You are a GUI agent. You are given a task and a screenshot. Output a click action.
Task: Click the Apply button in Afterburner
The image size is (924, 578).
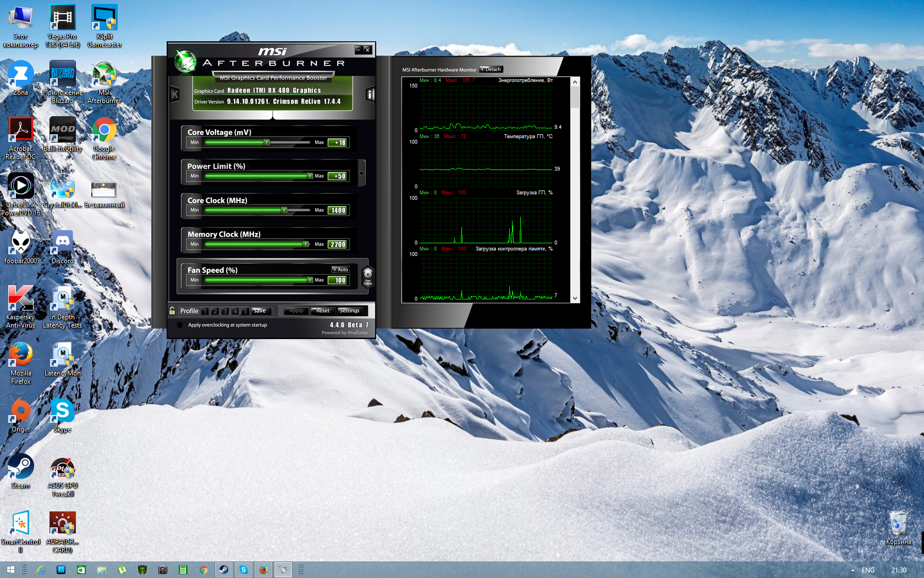click(296, 311)
